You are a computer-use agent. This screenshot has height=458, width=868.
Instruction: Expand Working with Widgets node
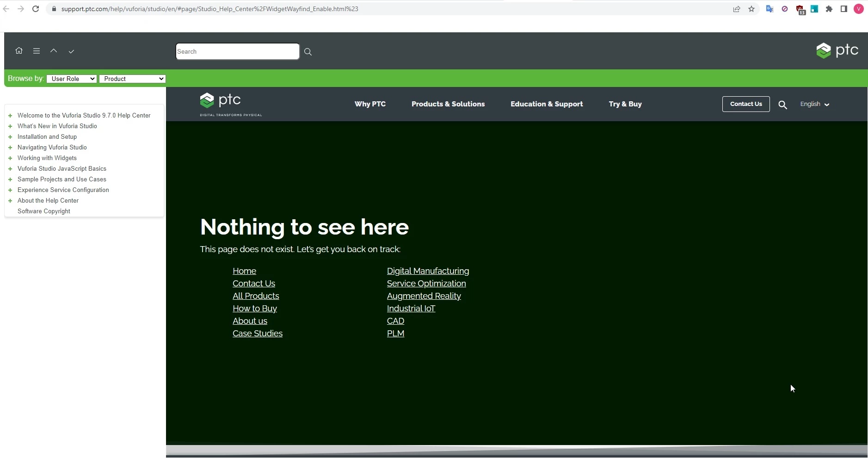click(10, 158)
